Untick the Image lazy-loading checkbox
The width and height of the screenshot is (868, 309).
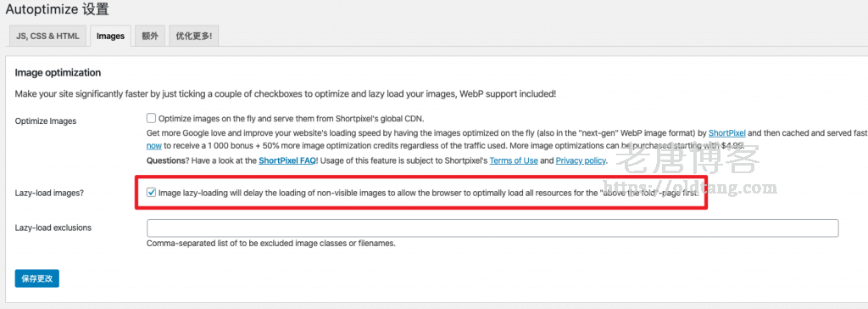(151, 193)
